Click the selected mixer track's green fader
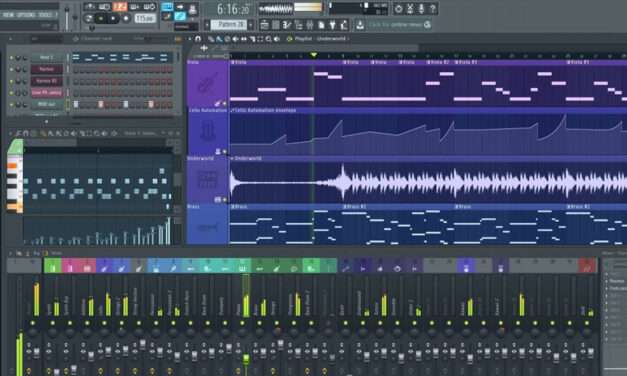This screenshot has width=627, height=376. 246,359
